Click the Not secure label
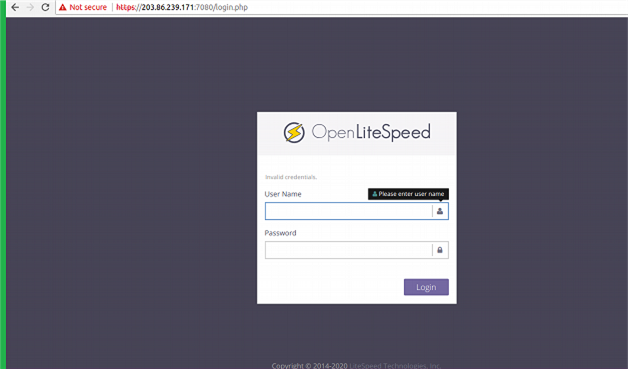The height and width of the screenshot is (369, 628). (88, 7)
